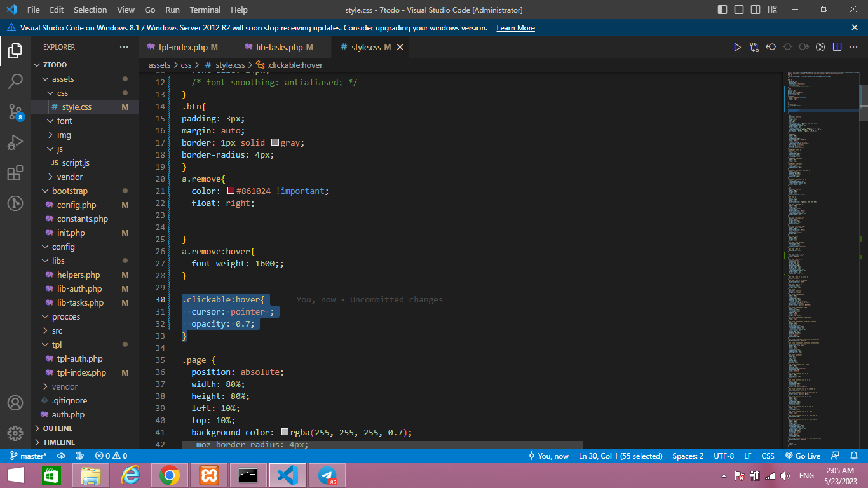The width and height of the screenshot is (868, 488).
Task: Open previous change arrow icon in toolbar
Action: 771,47
